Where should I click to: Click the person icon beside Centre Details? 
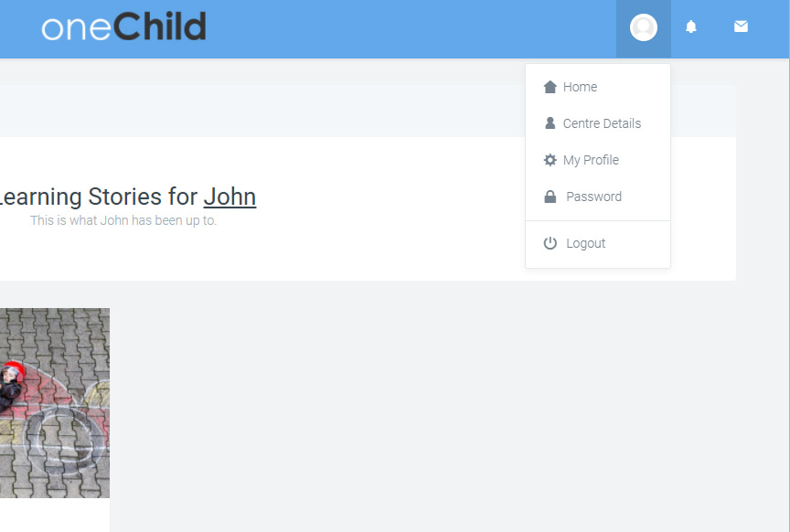[550, 123]
